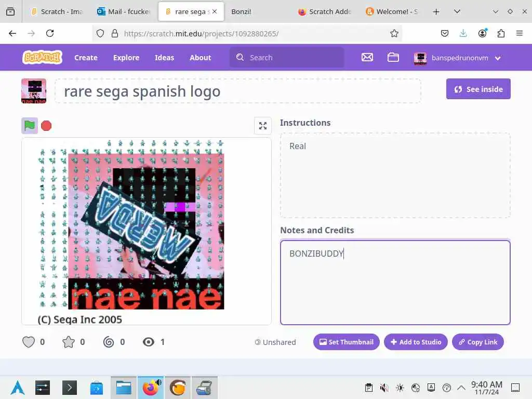Click the See inside button
Image resolution: width=532 pixels, height=399 pixels.
pyautogui.click(x=478, y=89)
